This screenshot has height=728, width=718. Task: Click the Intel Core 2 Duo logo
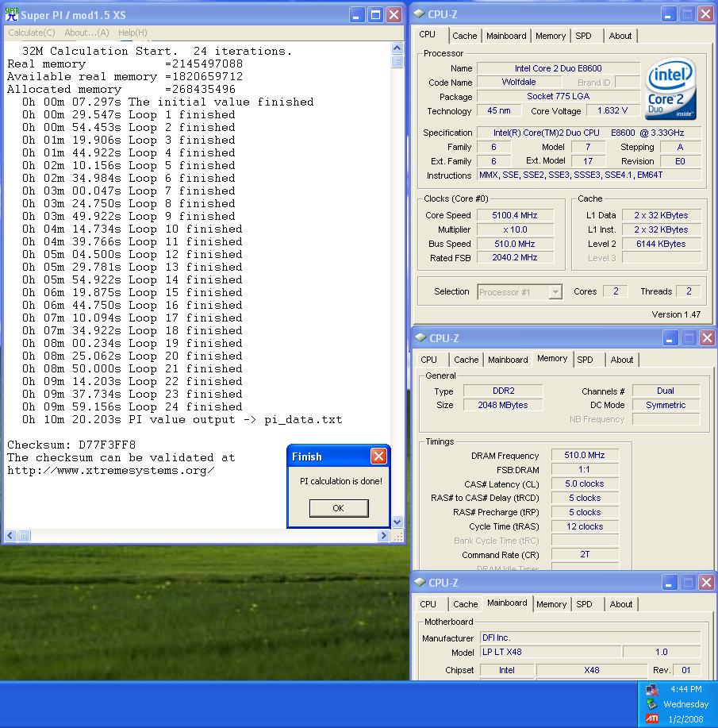[670, 89]
